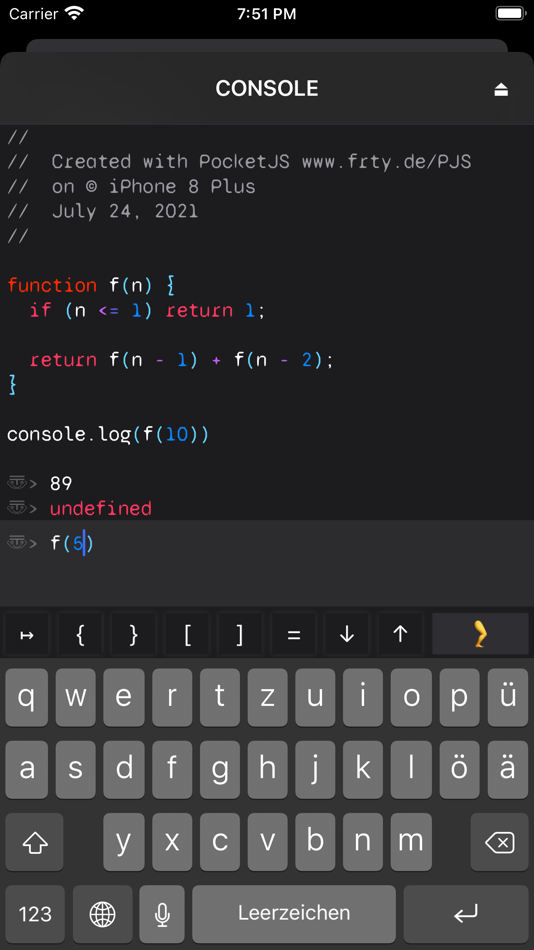Tap the e key
This screenshot has height=950, width=534.
123,698
